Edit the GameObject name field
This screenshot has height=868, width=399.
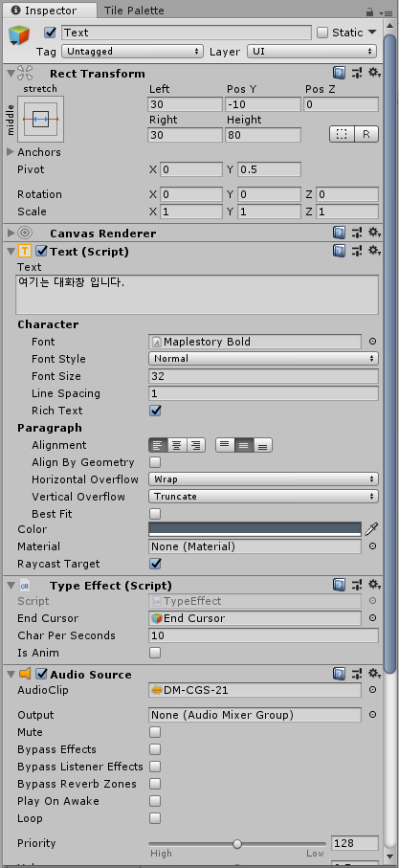point(187,33)
